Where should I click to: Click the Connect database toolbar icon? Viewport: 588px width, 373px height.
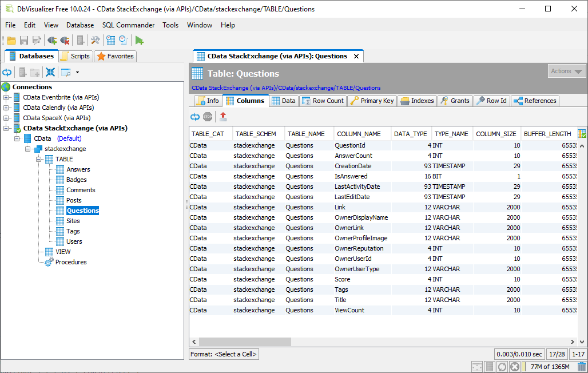point(51,39)
